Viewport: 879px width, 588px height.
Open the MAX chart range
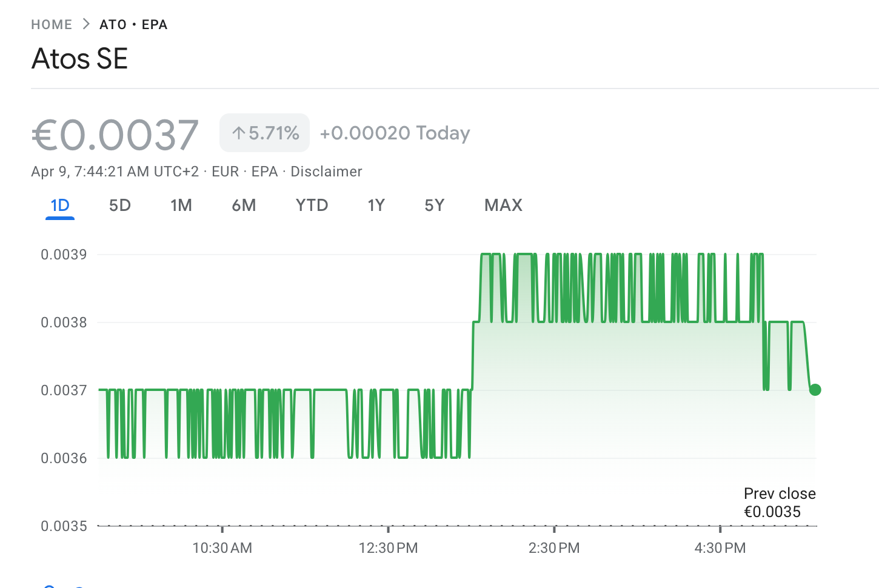503,205
